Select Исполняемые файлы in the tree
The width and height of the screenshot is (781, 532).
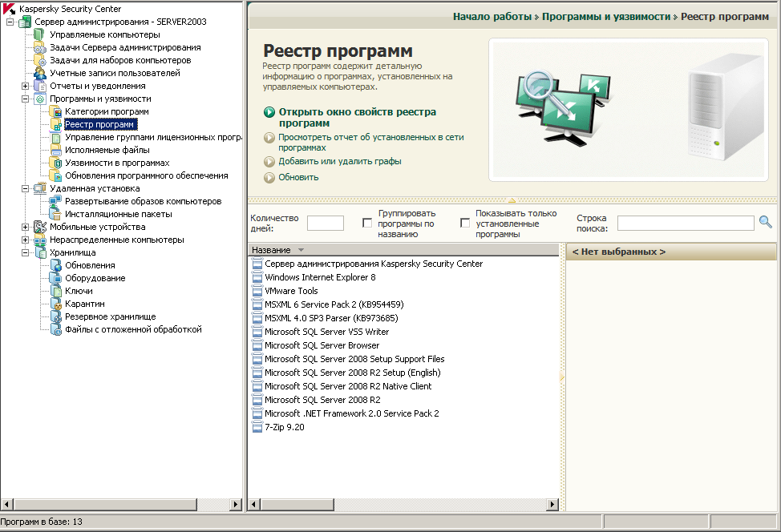tap(107, 151)
